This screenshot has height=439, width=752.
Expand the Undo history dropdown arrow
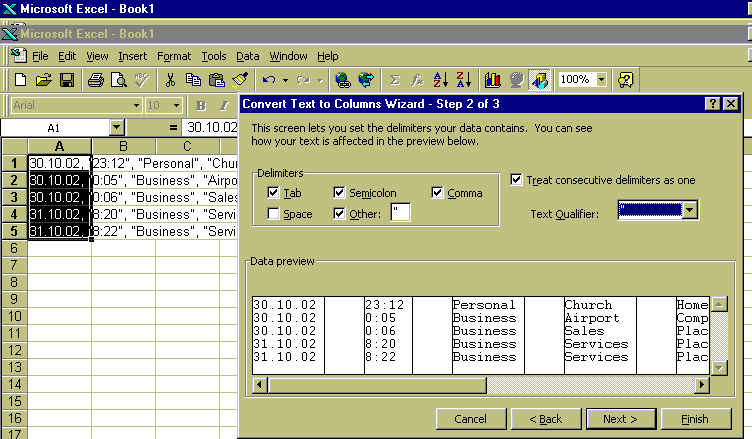[285, 80]
